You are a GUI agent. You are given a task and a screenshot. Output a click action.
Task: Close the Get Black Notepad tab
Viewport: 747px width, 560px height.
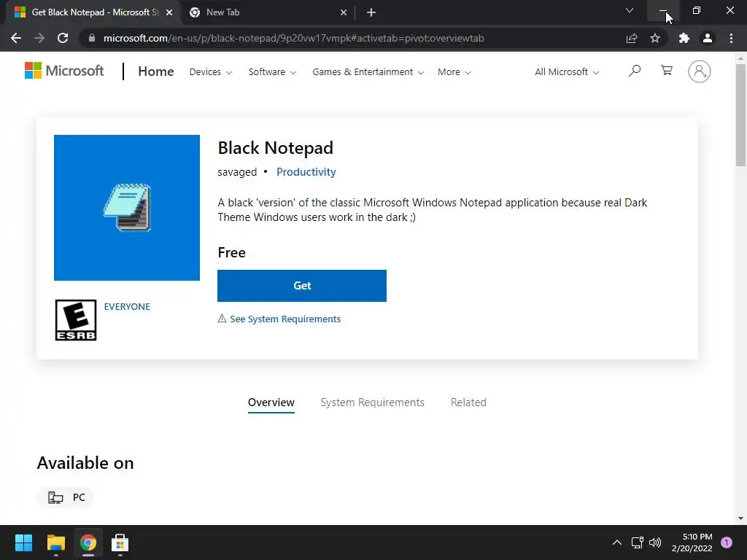[x=169, y=12]
